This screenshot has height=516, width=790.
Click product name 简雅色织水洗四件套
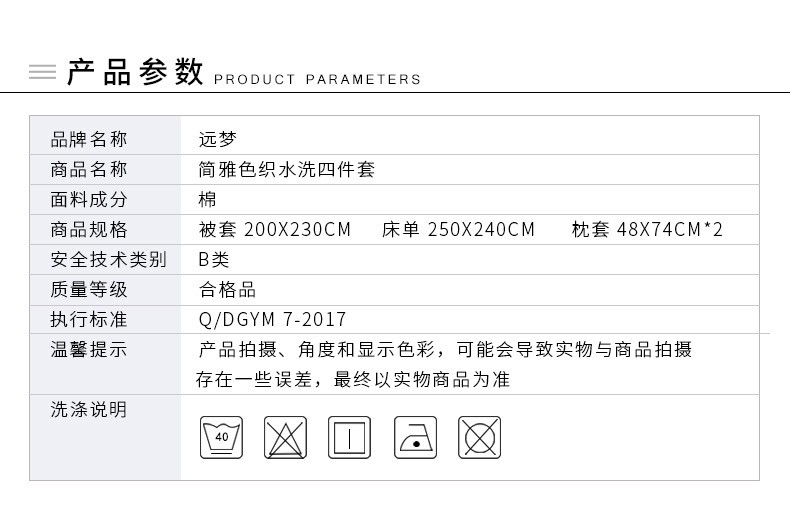(x=287, y=169)
